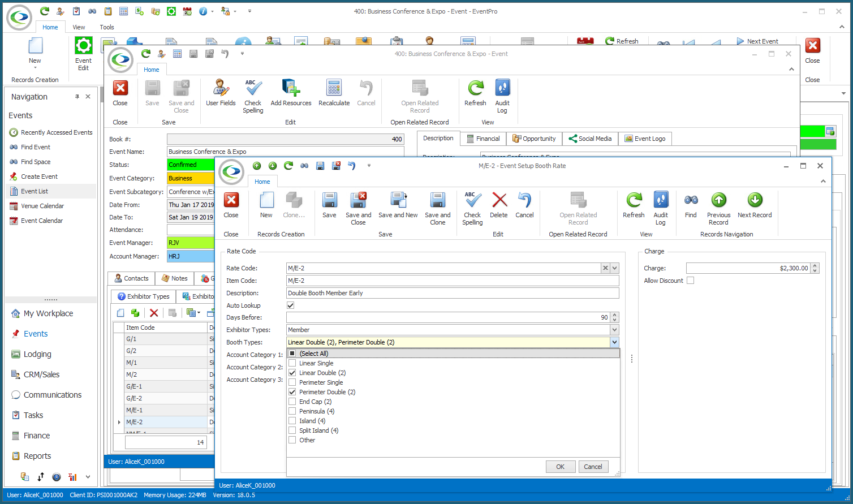
Task: Click green Confirmed status field
Action: point(191,165)
